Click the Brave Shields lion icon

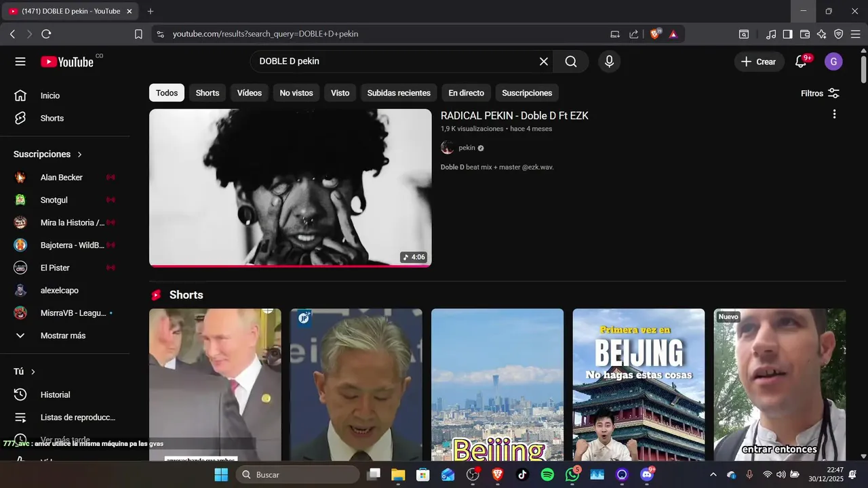click(x=655, y=34)
